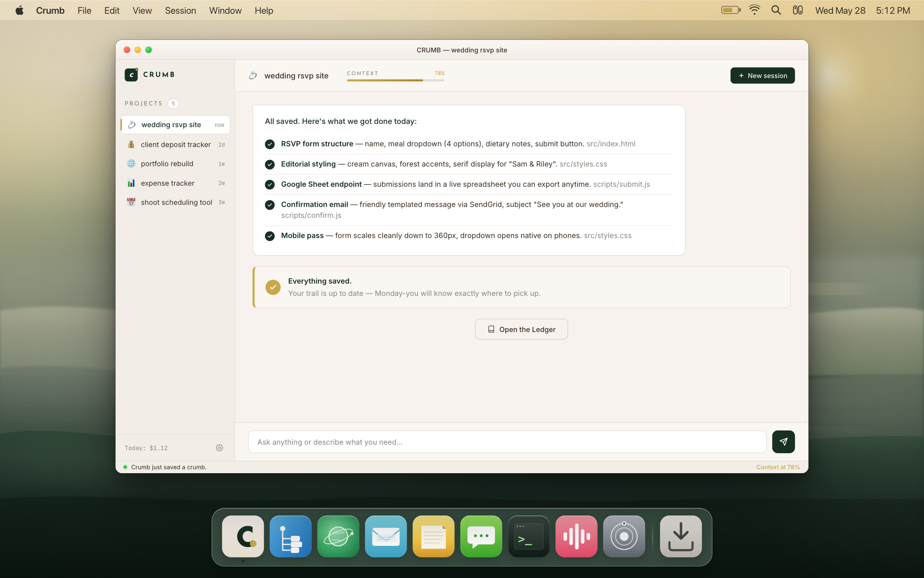Image resolution: width=924 pixels, height=578 pixels.
Task: Click the scripts/confirm.js file reference
Action: tap(311, 215)
